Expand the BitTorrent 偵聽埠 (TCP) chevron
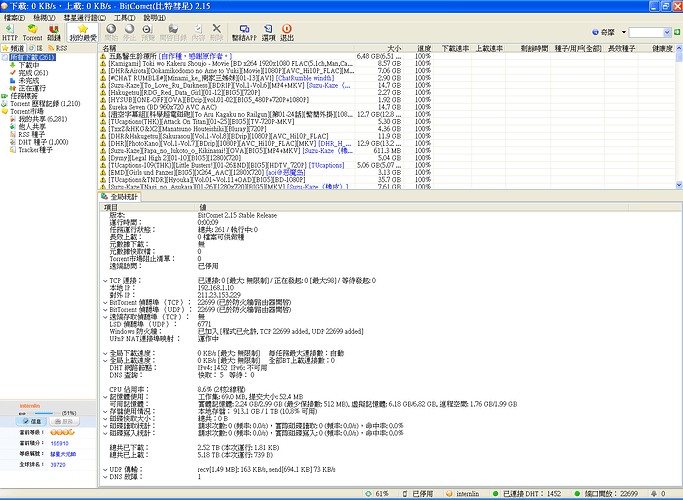The height and width of the screenshot is (500, 683). pyautogui.click(x=105, y=303)
